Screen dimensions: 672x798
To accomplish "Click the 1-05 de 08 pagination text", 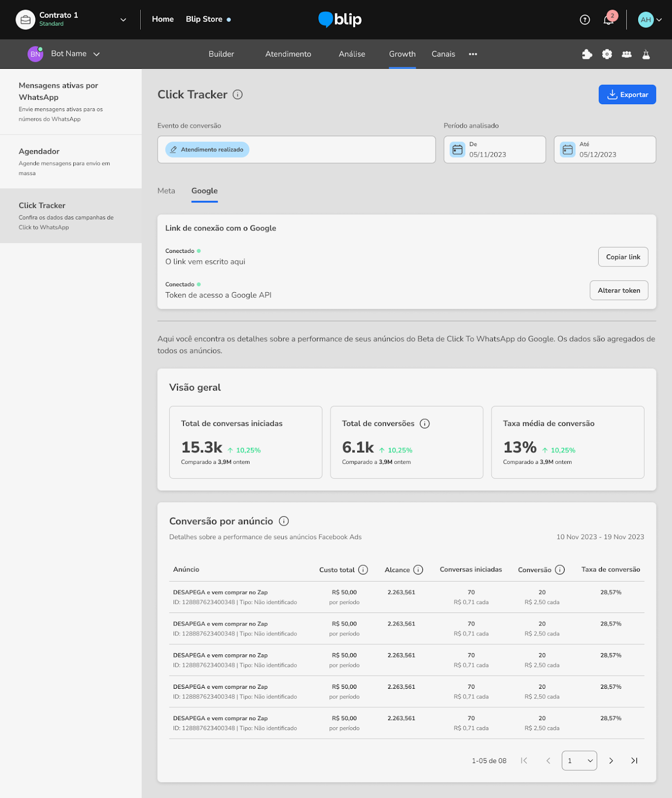I will pos(489,761).
